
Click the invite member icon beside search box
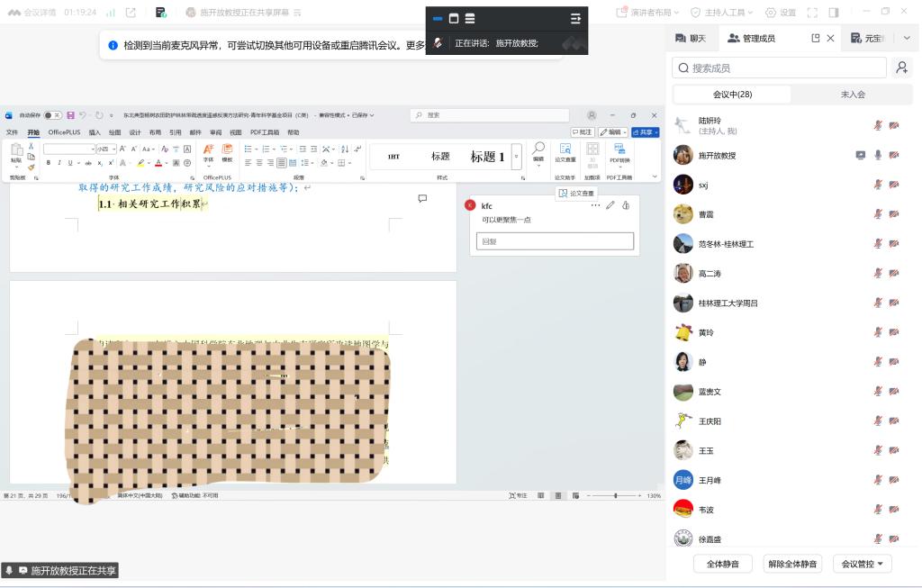click(900, 68)
